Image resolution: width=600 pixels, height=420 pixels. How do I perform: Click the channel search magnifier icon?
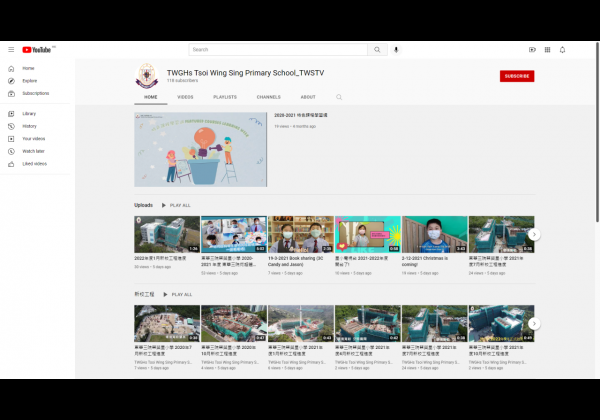[339, 97]
